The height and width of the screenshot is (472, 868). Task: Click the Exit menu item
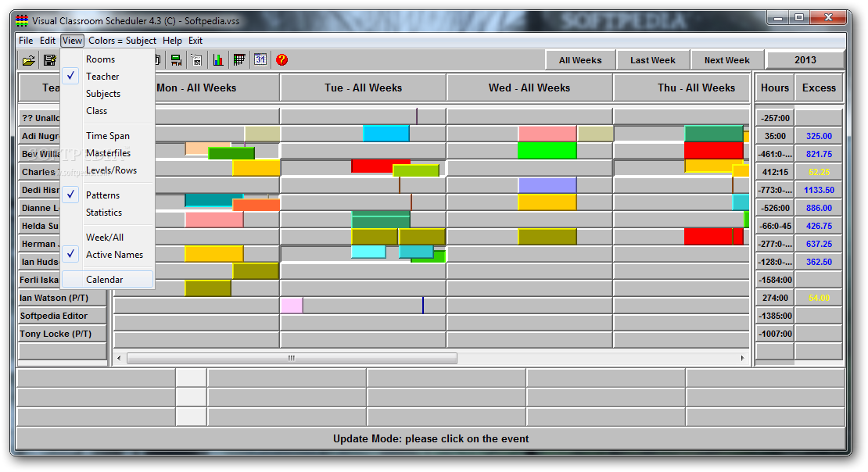[x=195, y=41]
